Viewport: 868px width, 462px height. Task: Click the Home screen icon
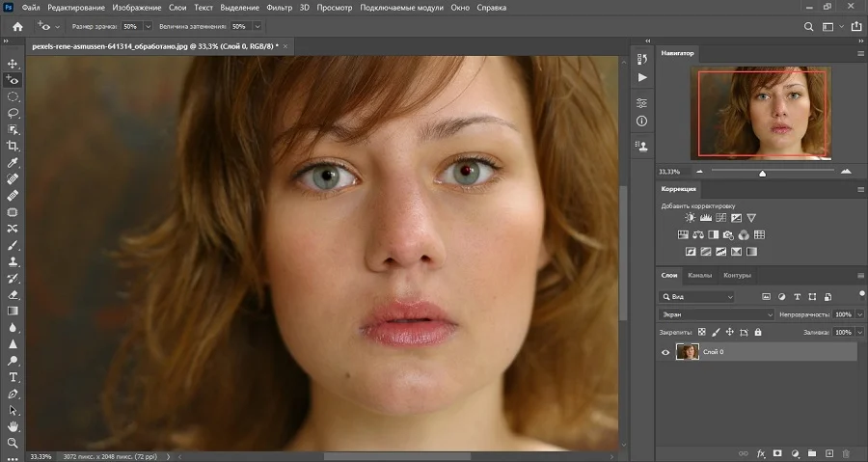pyautogui.click(x=17, y=26)
